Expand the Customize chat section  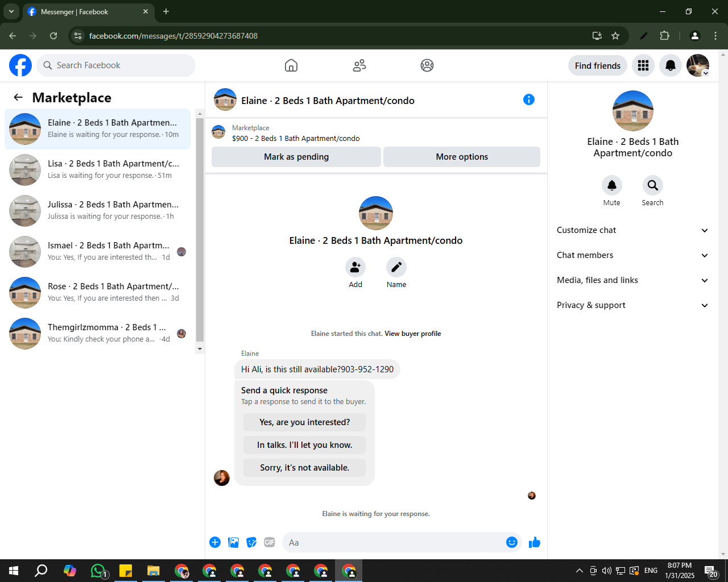click(633, 230)
